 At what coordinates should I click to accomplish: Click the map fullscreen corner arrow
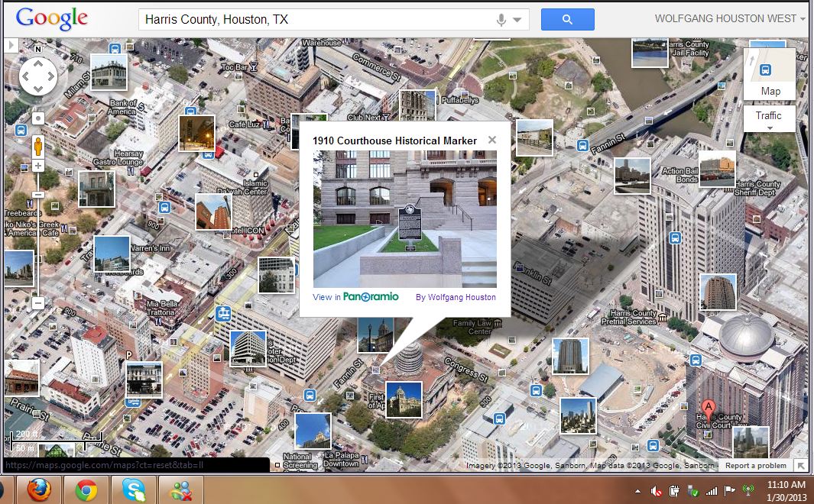coord(802,466)
